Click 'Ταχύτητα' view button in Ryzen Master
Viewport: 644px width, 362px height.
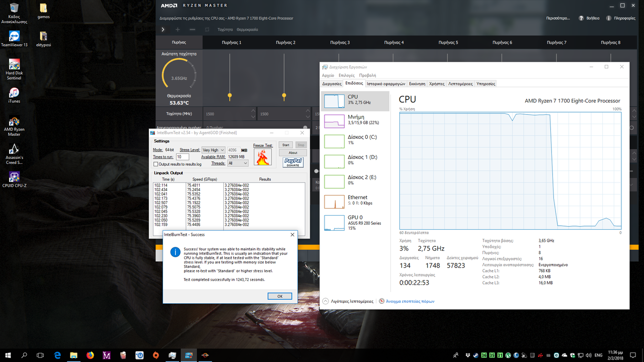click(225, 30)
